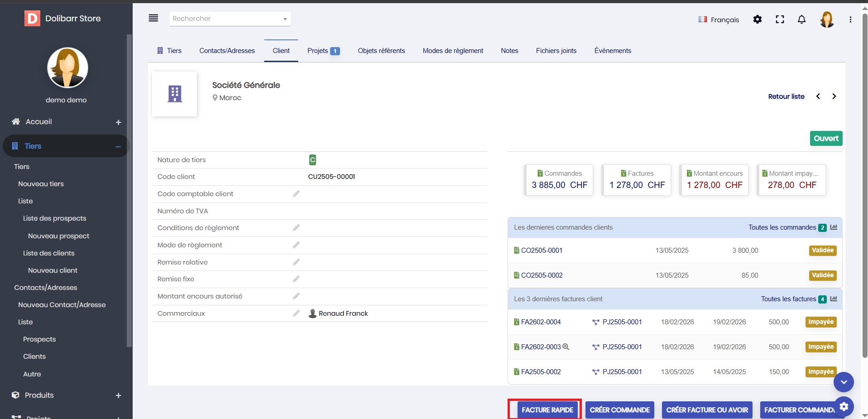Open order CO2505-0002
868x419 pixels.
pos(542,275)
